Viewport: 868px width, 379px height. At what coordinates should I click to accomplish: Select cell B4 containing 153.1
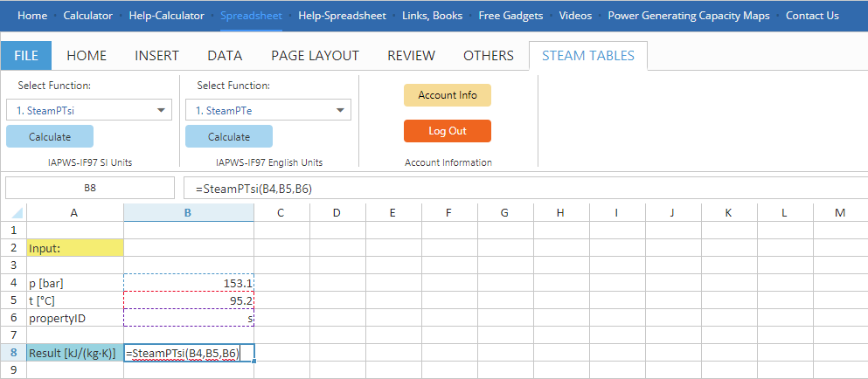189,283
